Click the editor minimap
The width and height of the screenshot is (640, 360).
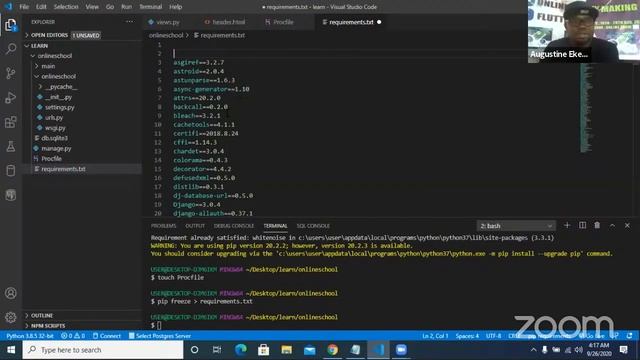point(586,108)
